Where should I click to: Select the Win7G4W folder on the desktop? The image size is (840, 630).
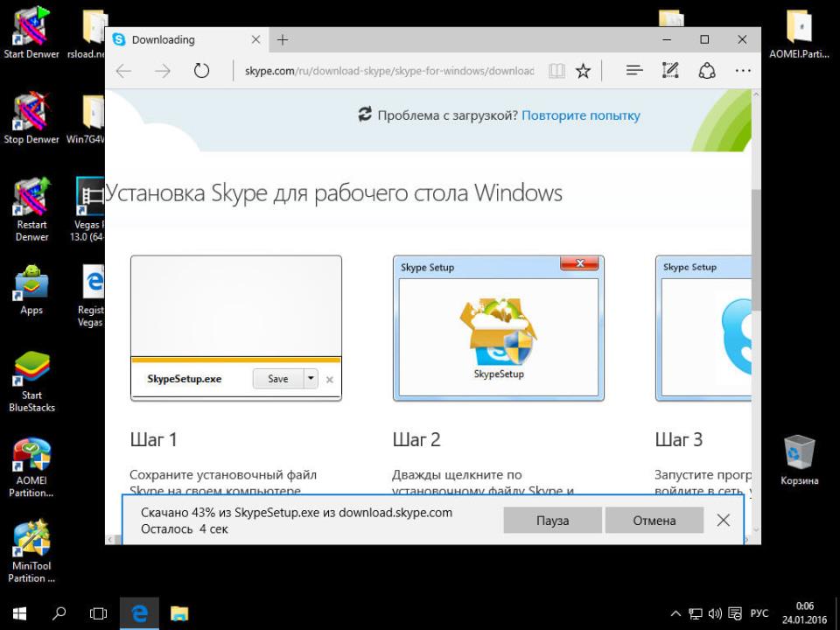point(86,119)
